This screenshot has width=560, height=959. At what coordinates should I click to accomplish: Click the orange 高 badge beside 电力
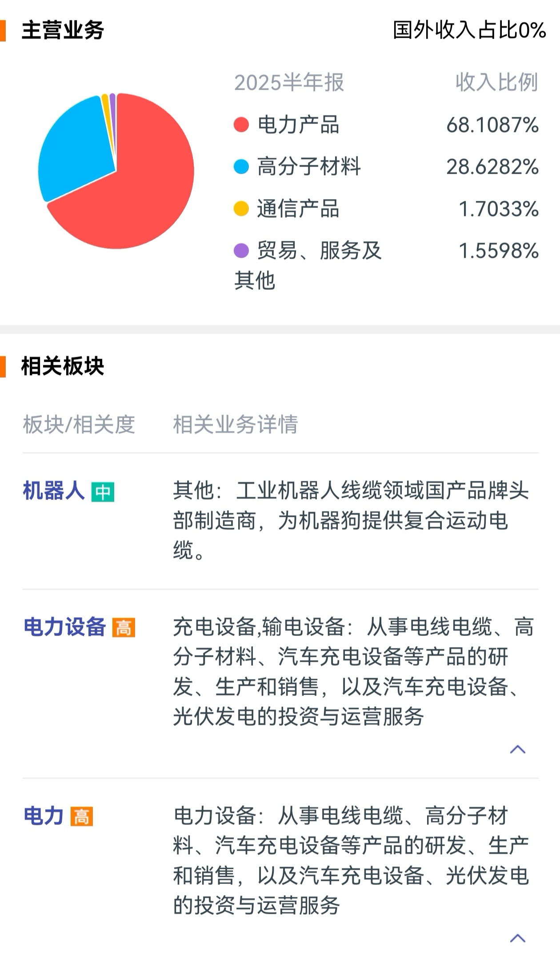click(x=82, y=816)
